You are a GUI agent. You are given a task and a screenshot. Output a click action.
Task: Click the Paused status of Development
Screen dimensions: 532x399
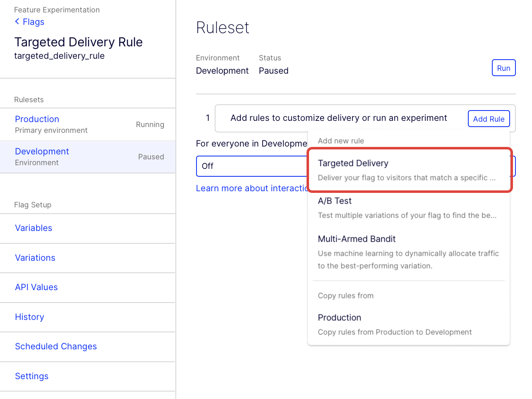click(151, 157)
